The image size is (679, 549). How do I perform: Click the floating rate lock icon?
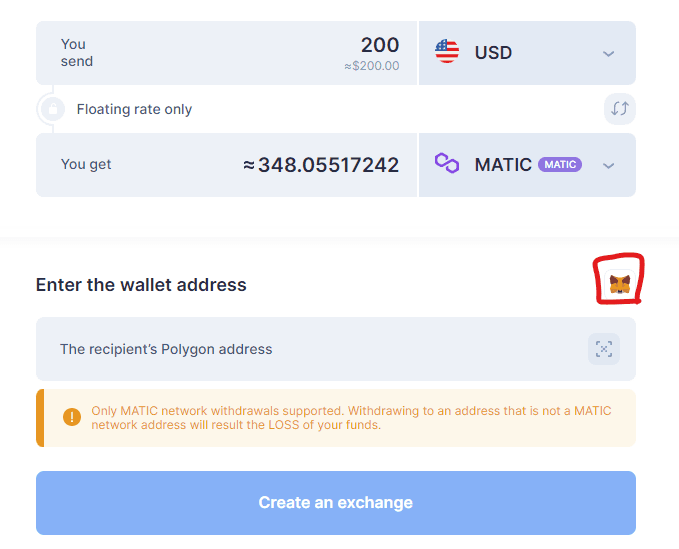click(x=53, y=109)
